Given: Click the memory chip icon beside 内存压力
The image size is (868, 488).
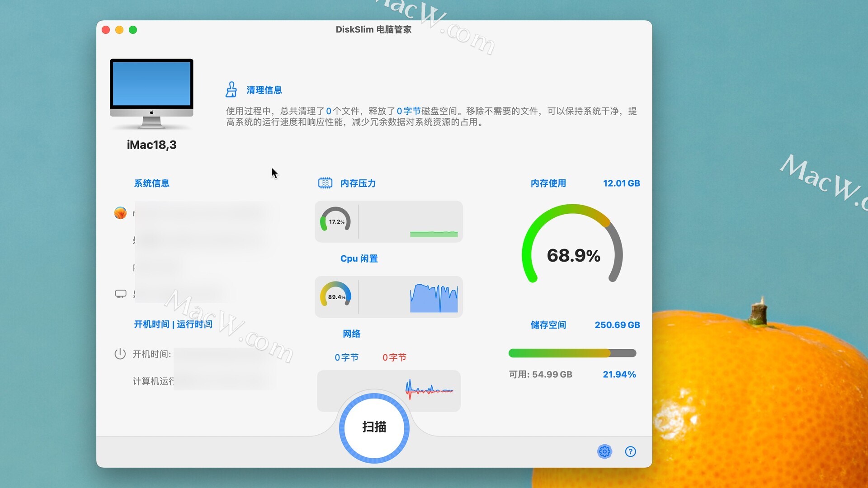Looking at the screenshot, I should point(325,183).
